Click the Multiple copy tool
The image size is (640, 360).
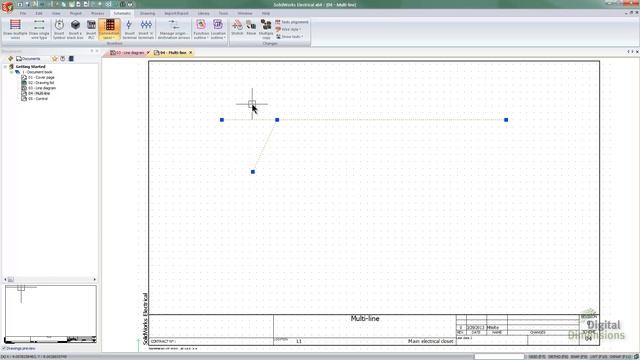(x=266, y=29)
